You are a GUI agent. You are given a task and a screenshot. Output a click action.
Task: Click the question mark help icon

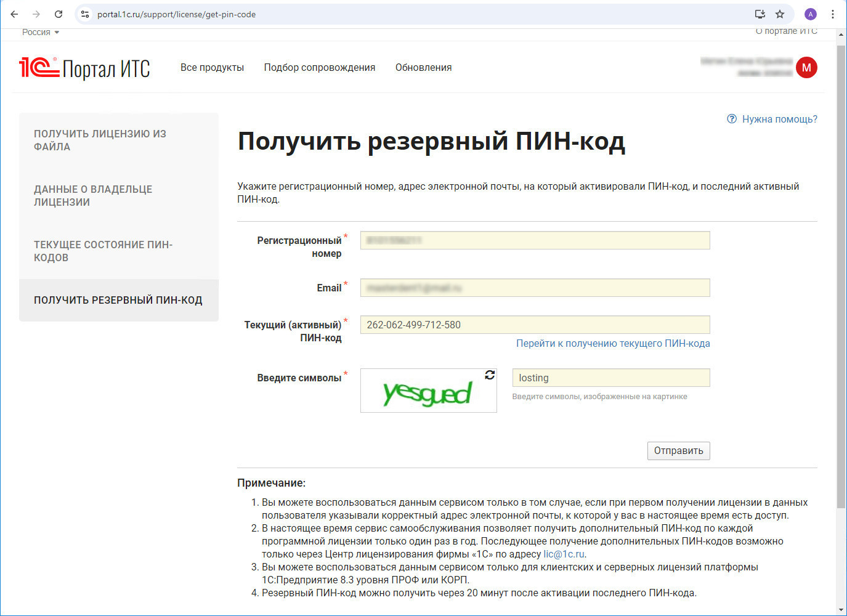[x=732, y=119]
